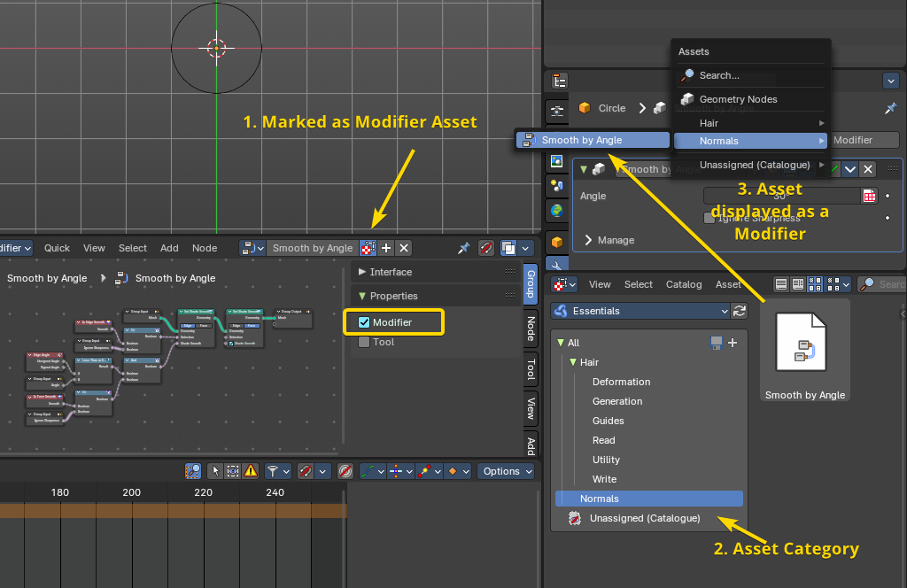Click Search... in Assets menu
907x588 pixels.
pos(750,75)
